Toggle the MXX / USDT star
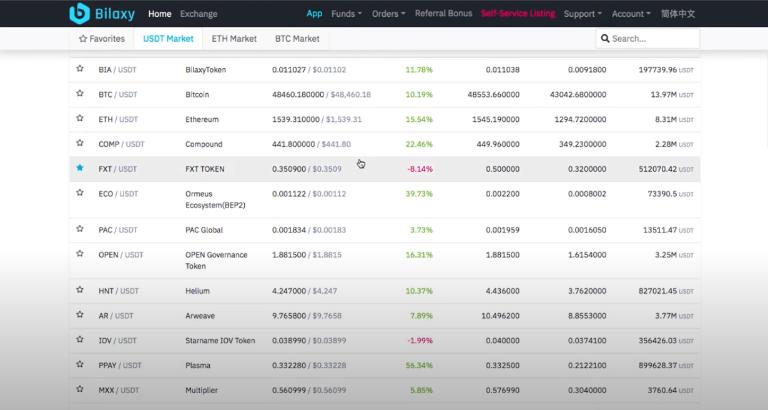 point(80,389)
